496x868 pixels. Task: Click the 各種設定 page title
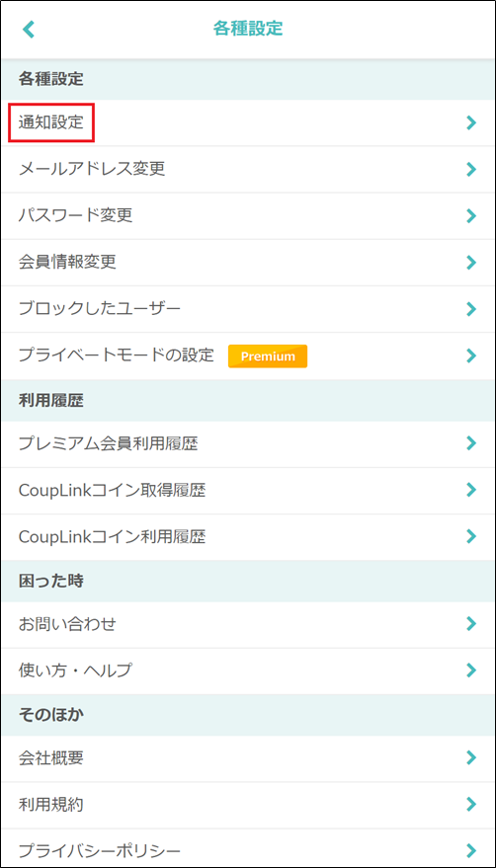point(248,29)
